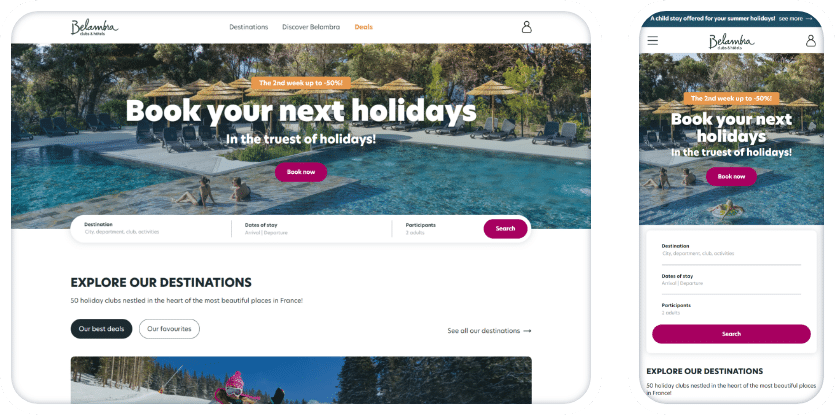
Task: Open the user account icon on desktop header
Action: click(x=526, y=27)
